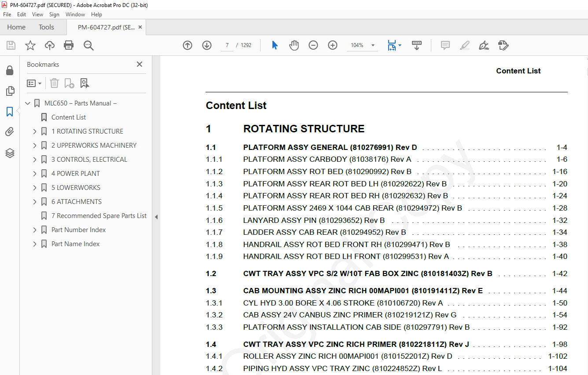Expand the 2 UPPERWORKS MACHINERY bookmark
The width and height of the screenshot is (588, 375).
pyautogui.click(x=35, y=146)
